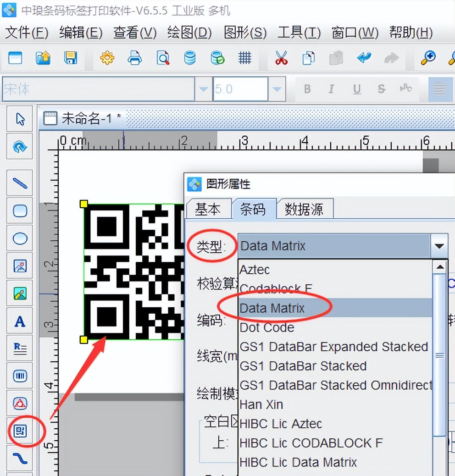Select the rich text tool

click(20, 348)
